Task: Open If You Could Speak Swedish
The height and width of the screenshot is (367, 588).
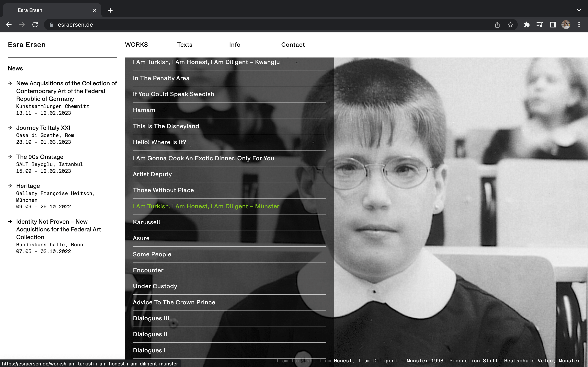Action: (174, 94)
